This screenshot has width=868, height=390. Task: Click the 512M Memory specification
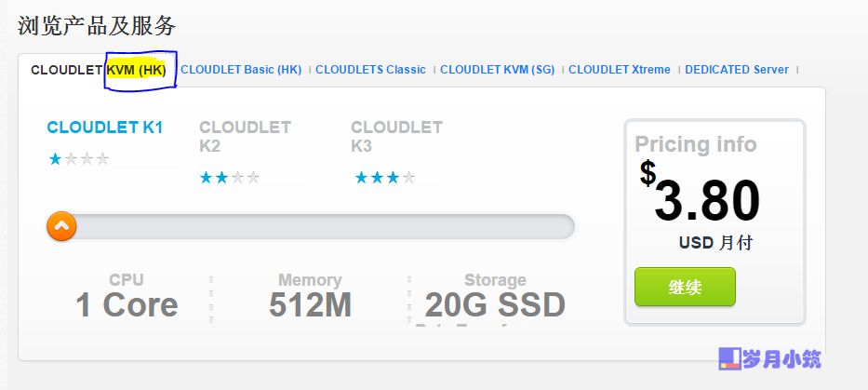310,297
